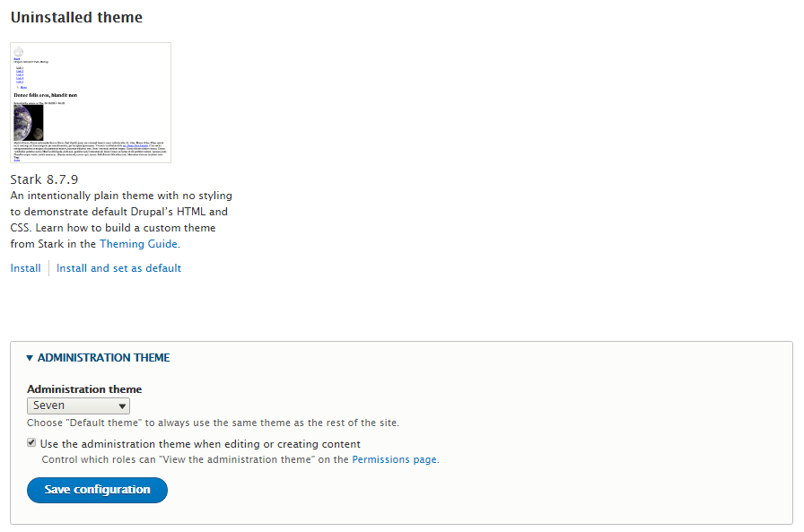Click the Earth photo inside Stark preview
This screenshot has height=532, width=804.
coord(29,123)
